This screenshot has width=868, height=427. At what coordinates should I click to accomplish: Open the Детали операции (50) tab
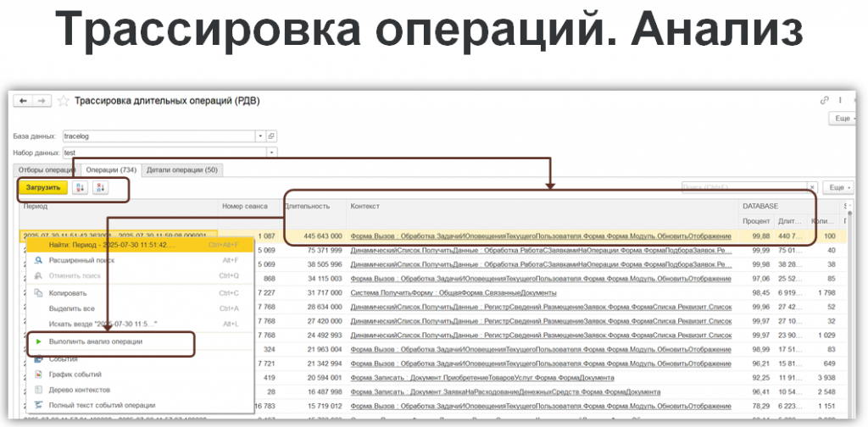tap(182, 169)
